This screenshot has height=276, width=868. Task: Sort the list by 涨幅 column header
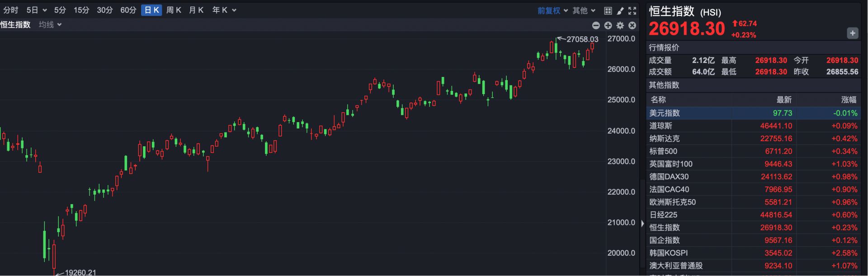(848, 100)
